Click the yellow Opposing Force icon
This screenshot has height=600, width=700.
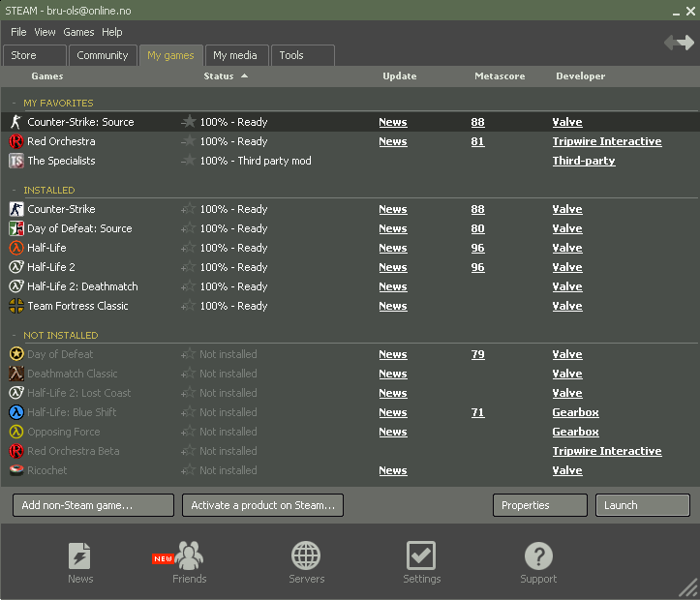(x=16, y=432)
